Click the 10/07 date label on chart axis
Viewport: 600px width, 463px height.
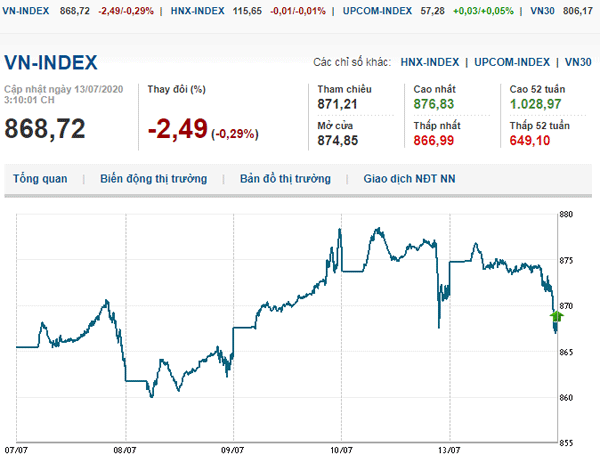(341, 451)
